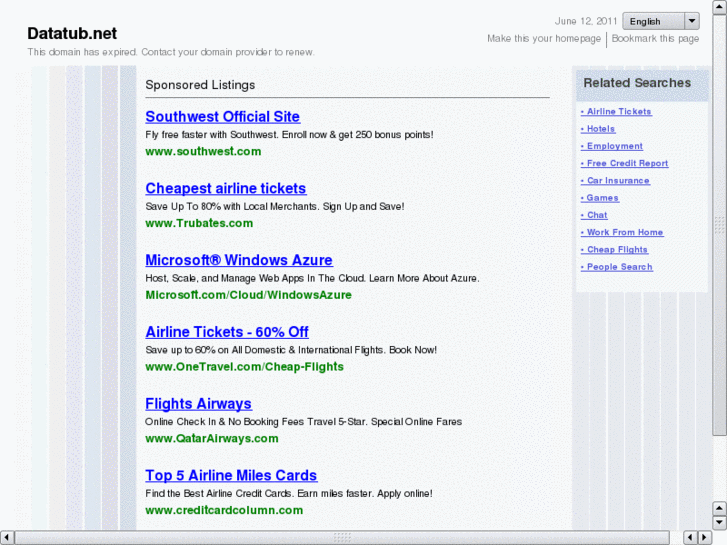Select Free Credit Report related search
The width and height of the screenshot is (727, 545).
(625, 163)
